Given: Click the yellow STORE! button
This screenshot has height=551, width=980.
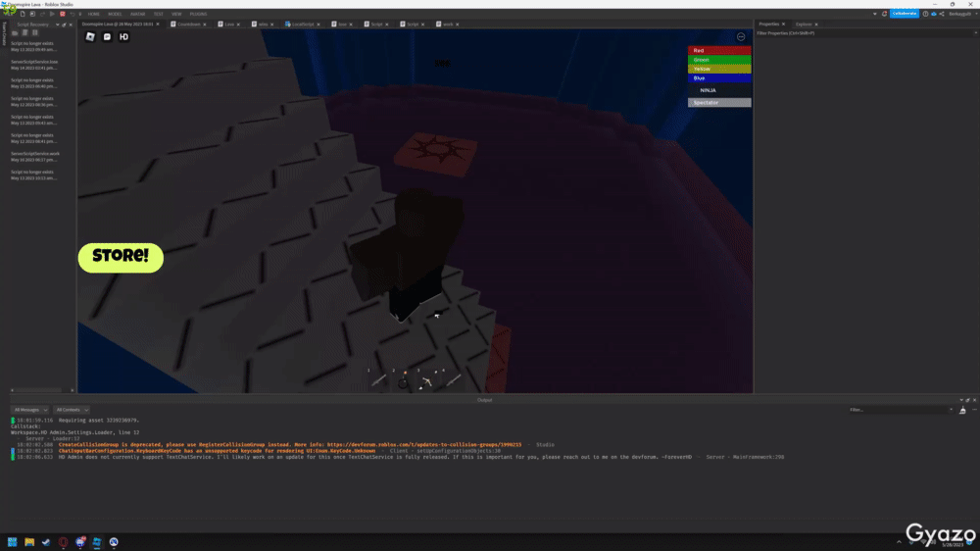Looking at the screenshot, I should 121,257.
